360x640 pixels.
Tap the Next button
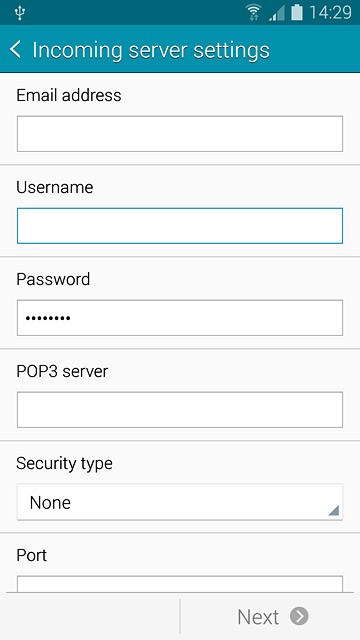270,616
